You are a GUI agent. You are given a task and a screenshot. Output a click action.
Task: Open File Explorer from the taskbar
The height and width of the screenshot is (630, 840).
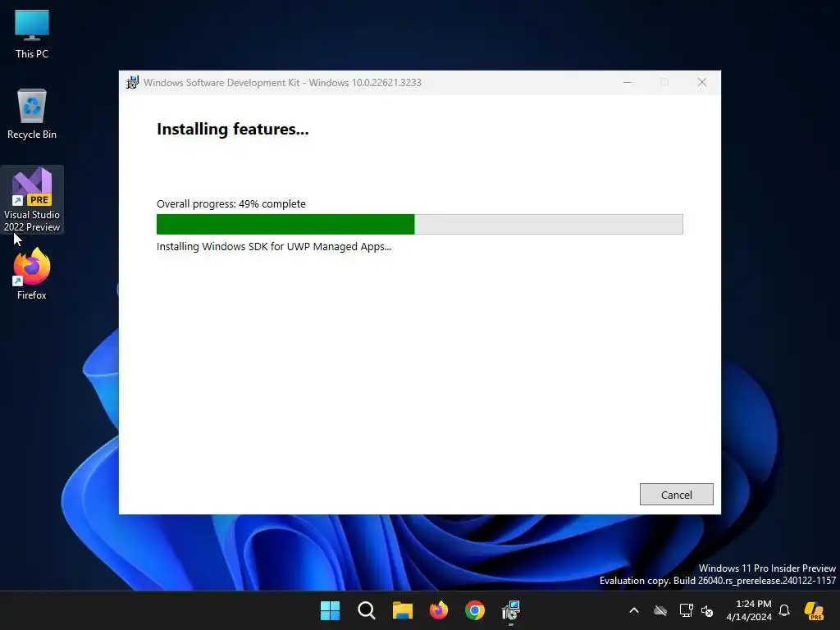point(402,610)
